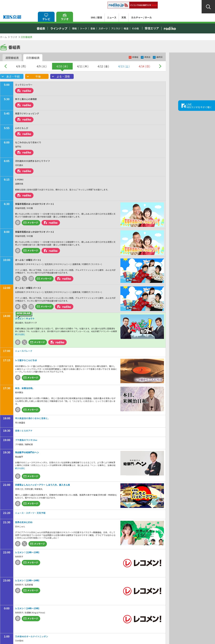Open レコ室からこんにちは record thumbnail
The height and width of the screenshot is (644, 215).
142,371
